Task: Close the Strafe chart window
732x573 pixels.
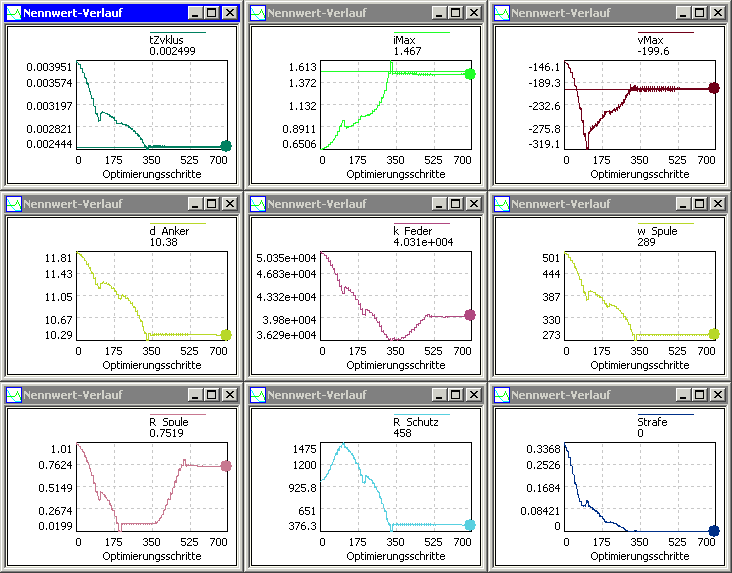Action: (x=717, y=395)
